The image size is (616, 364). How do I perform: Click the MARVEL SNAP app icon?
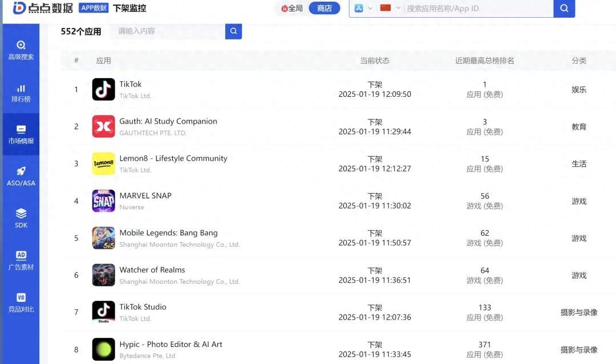tap(103, 201)
